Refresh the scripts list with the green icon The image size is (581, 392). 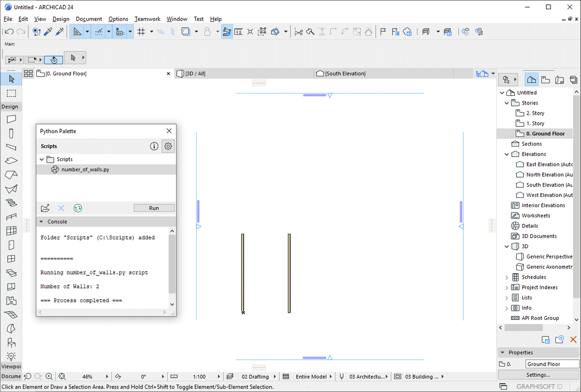tap(77, 208)
